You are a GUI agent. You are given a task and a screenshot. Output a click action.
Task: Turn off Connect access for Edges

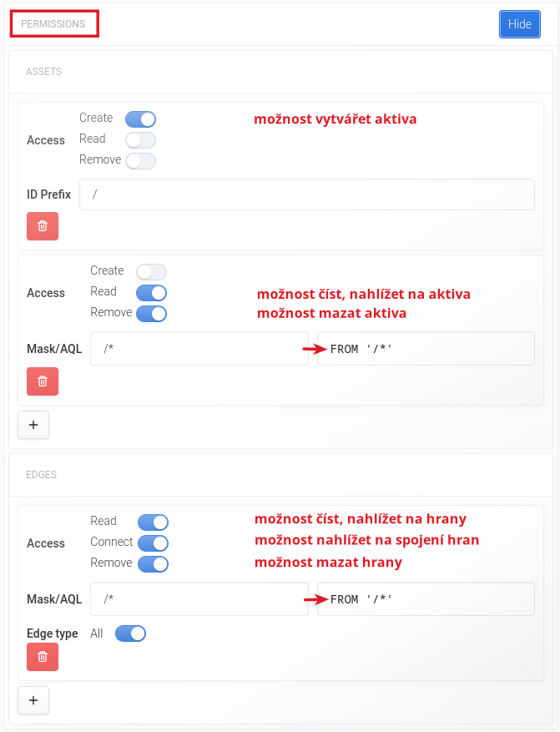153,543
